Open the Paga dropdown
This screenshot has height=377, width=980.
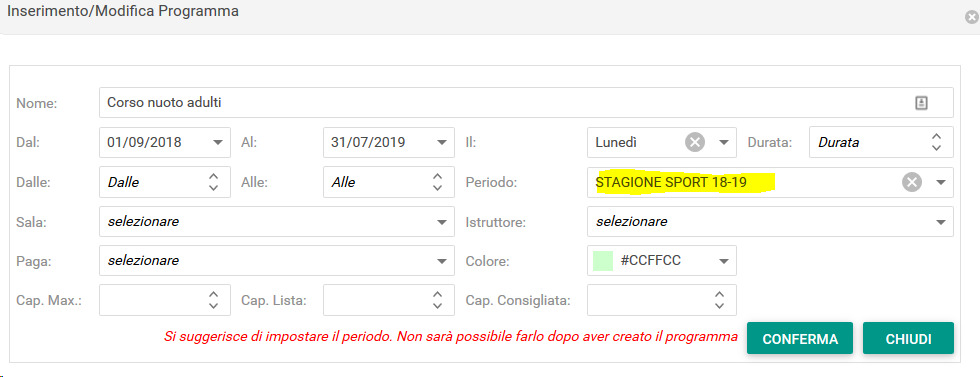point(442,261)
